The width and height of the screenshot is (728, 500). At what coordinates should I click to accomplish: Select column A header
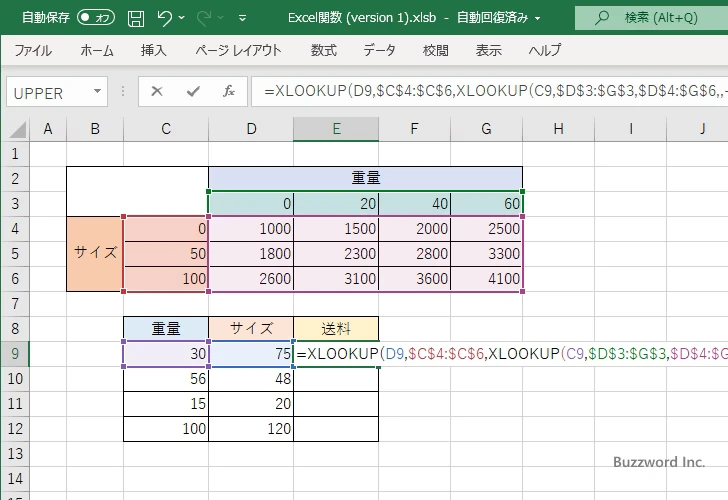[48, 129]
